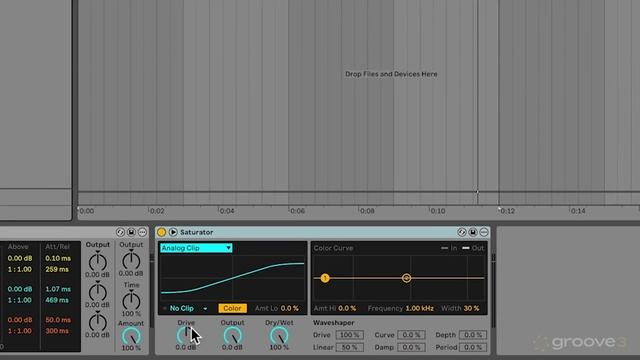Select the Saturator title bar name
640x360 pixels.
pyautogui.click(x=197, y=232)
